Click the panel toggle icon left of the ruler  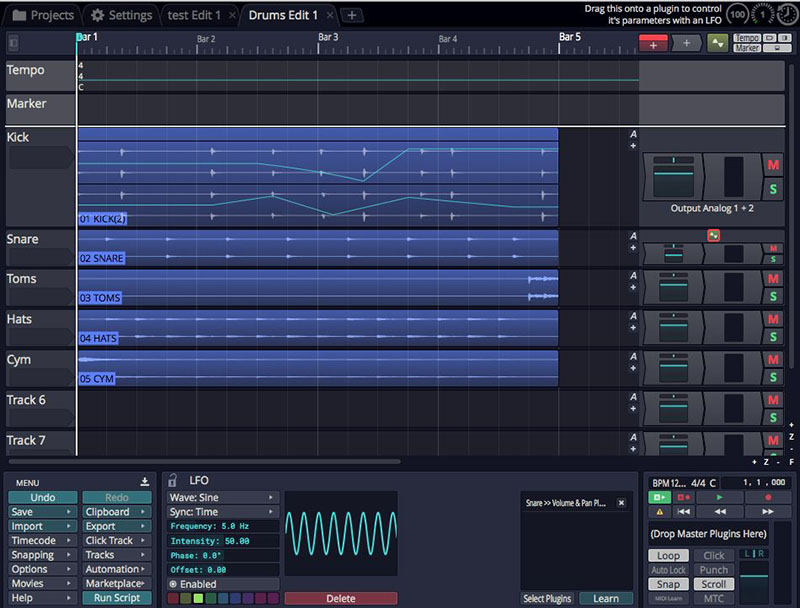click(13, 43)
